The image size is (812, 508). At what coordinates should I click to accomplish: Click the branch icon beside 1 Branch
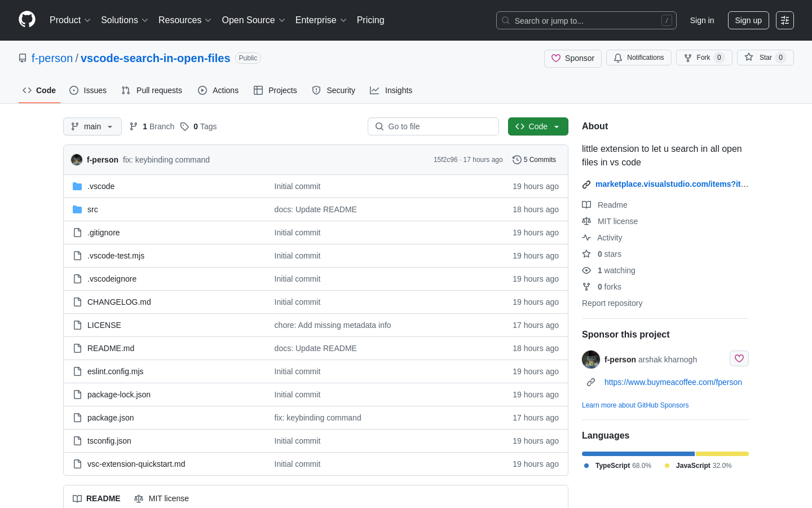pos(134,126)
